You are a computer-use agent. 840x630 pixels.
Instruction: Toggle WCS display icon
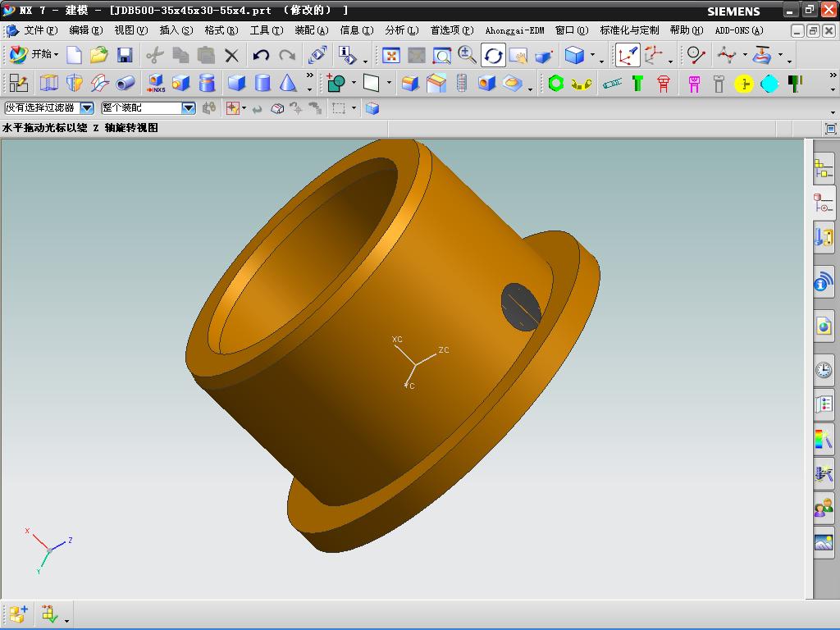[628, 55]
